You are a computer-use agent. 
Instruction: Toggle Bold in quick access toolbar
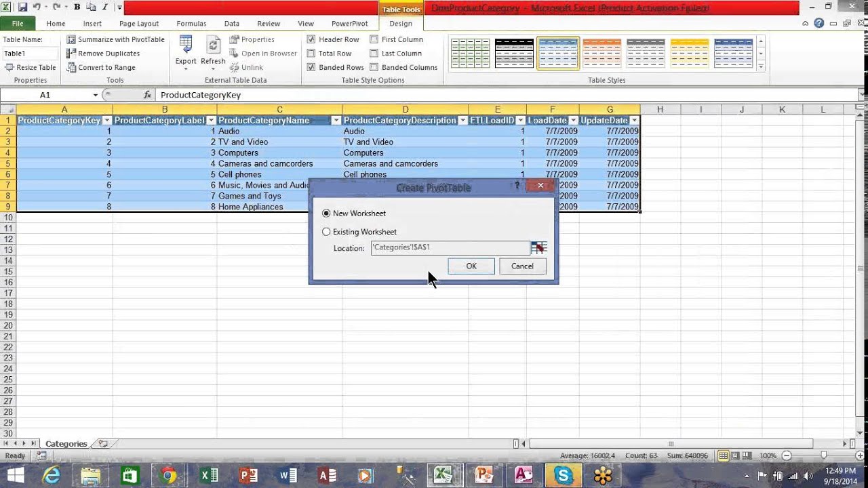77,7
